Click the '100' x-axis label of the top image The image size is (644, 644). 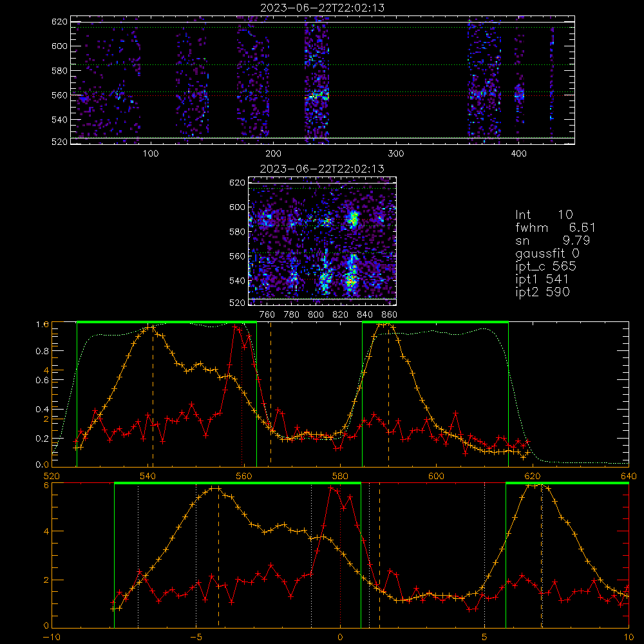tap(151, 154)
